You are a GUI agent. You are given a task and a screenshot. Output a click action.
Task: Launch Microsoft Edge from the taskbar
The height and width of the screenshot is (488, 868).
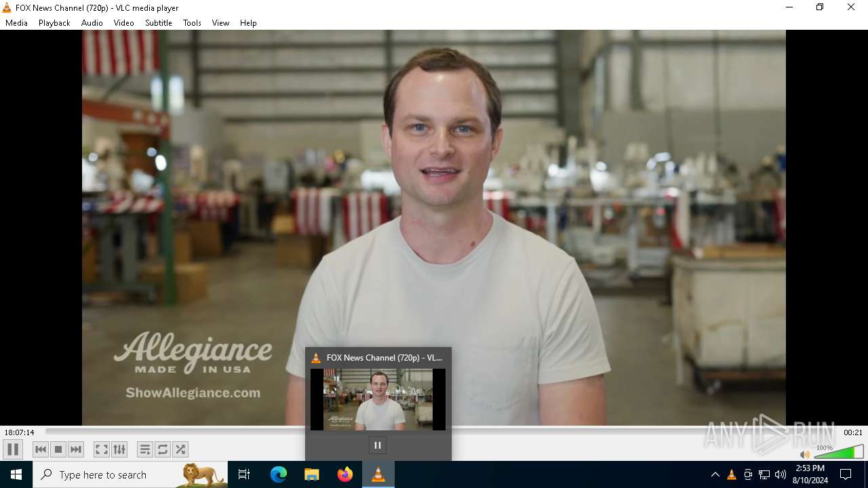click(x=279, y=474)
